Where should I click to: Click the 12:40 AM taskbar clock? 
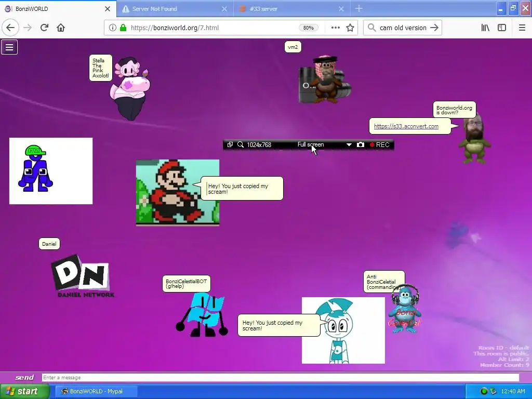pos(513,391)
